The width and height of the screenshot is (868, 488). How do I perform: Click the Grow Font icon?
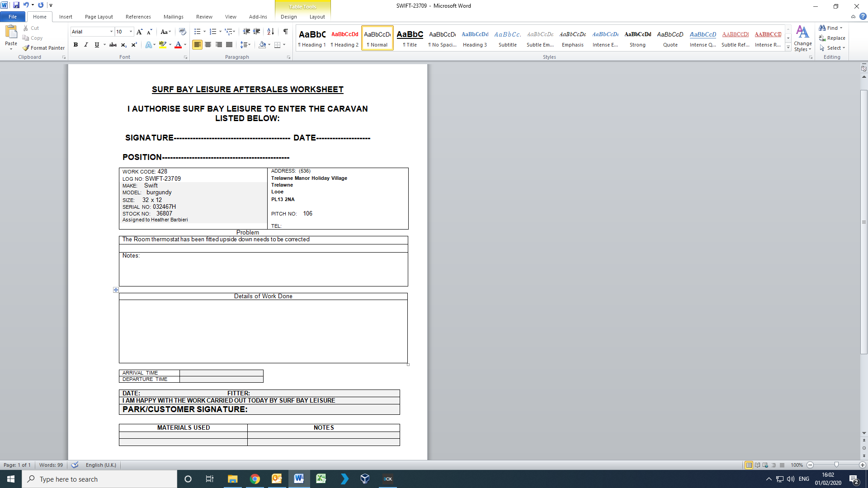pos(139,32)
